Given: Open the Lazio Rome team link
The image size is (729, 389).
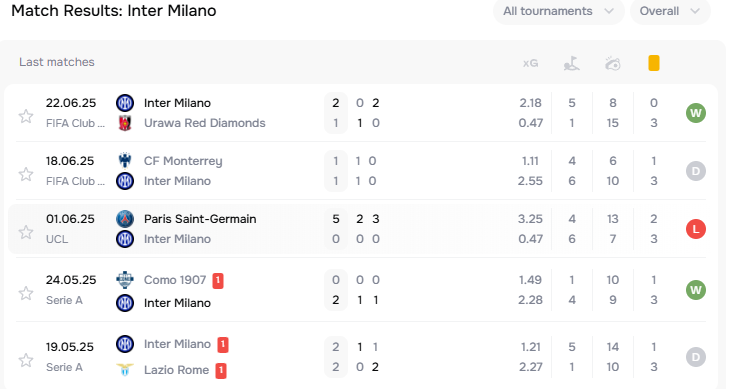Looking at the screenshot, I should [x=176, y=370].
